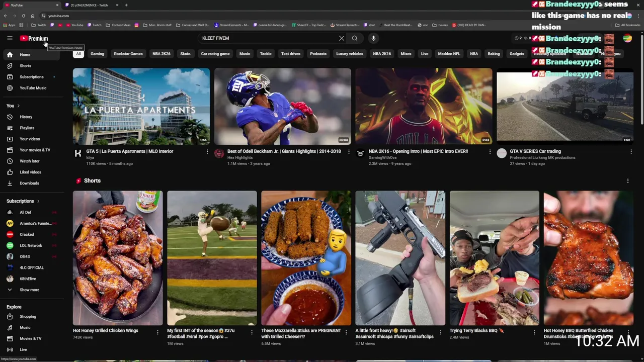The width and height of the screenshot is (644, 362).
Task: Click the browser home icon
Action: point(33,16)
